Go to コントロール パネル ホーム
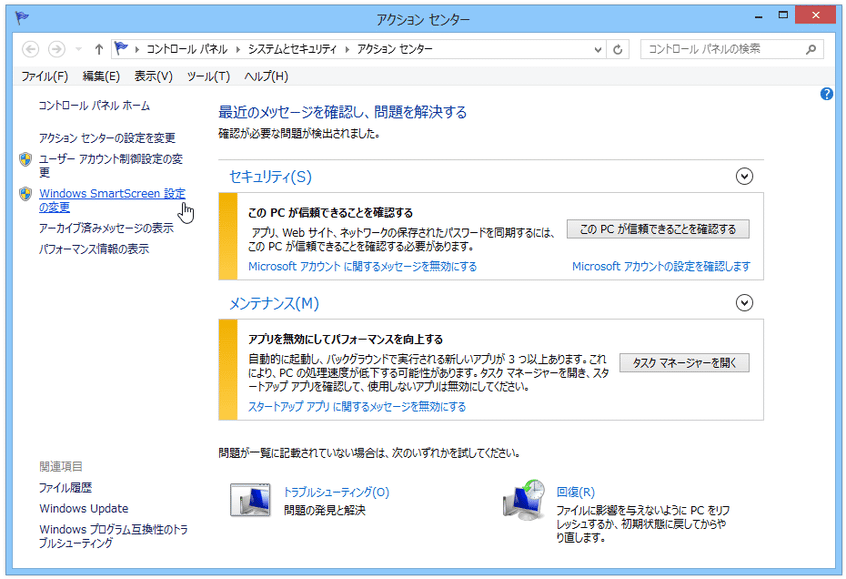The height and width of the screenshot is (579, 846). [x=94, y=106]
